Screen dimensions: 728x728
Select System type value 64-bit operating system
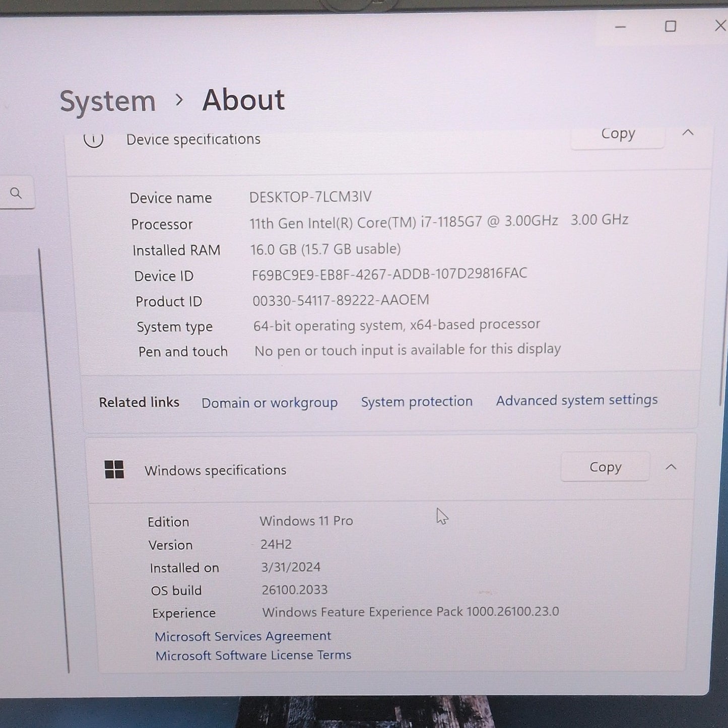click(x=396, y=325)
